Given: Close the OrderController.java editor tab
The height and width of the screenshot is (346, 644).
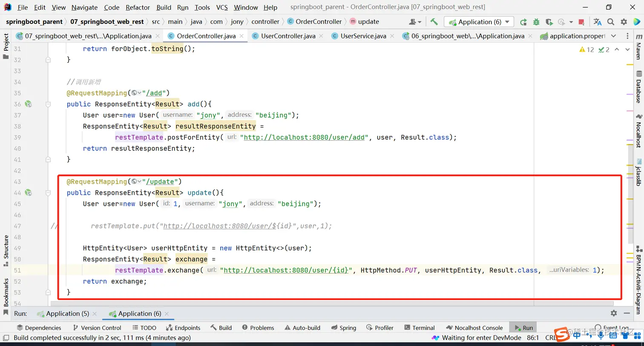Looking at the screenshot, I should click(x=242, y=36).
